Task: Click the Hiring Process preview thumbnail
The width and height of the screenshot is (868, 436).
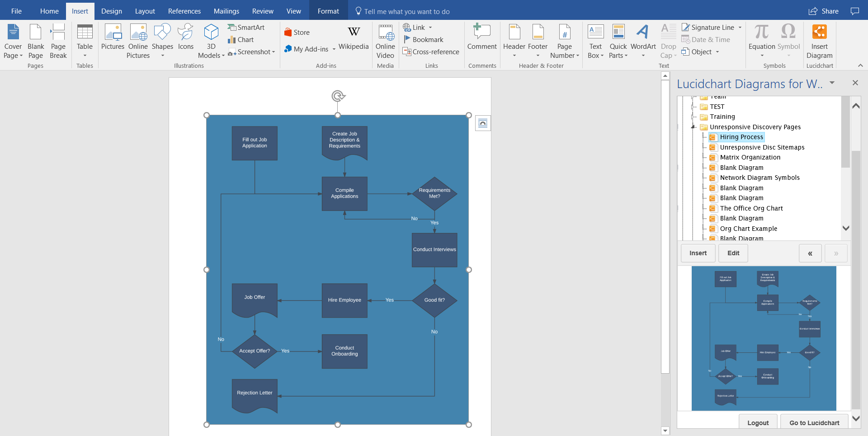Action: pos(764,338)
